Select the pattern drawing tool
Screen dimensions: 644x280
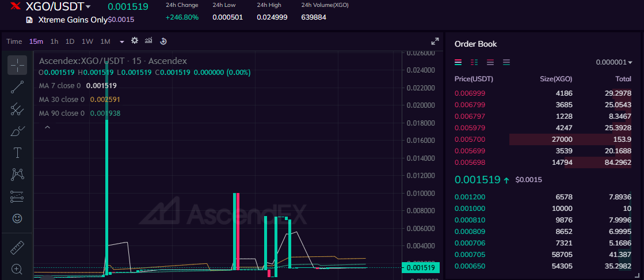[17, 175]
